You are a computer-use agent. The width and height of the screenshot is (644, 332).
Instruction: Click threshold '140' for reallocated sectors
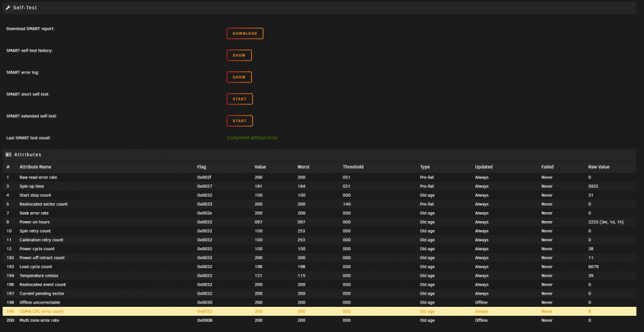click(346, 204)
